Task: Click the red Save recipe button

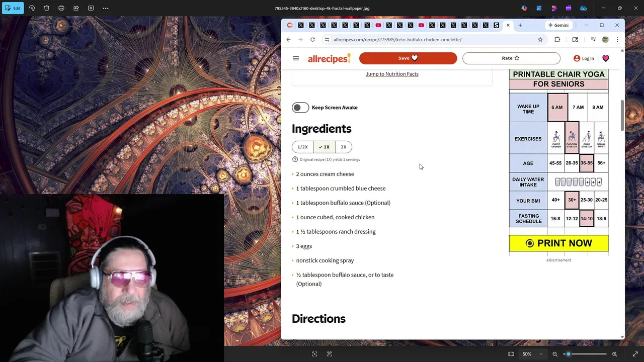Action: pyautogui.click(x=408, y=58)
